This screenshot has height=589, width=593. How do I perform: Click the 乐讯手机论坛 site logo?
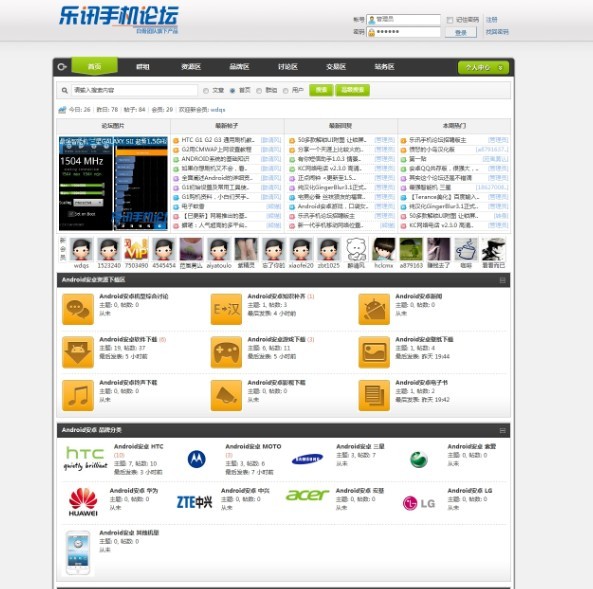118,19
